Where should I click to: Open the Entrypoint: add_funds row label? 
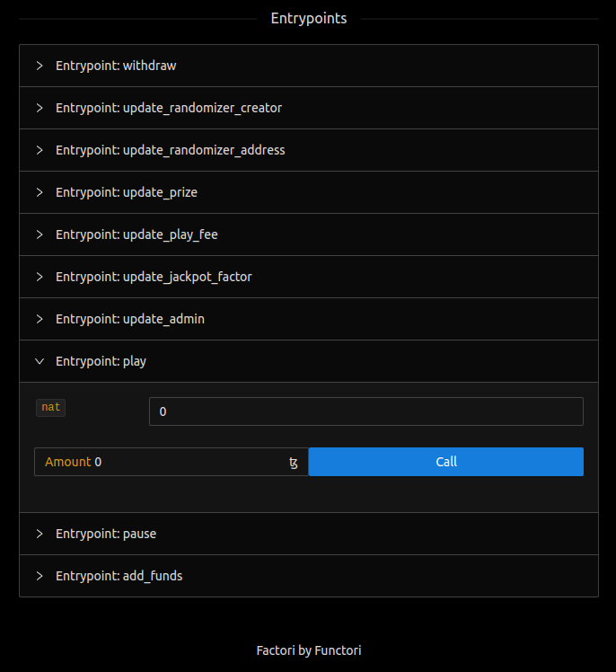tap(119, 576)
